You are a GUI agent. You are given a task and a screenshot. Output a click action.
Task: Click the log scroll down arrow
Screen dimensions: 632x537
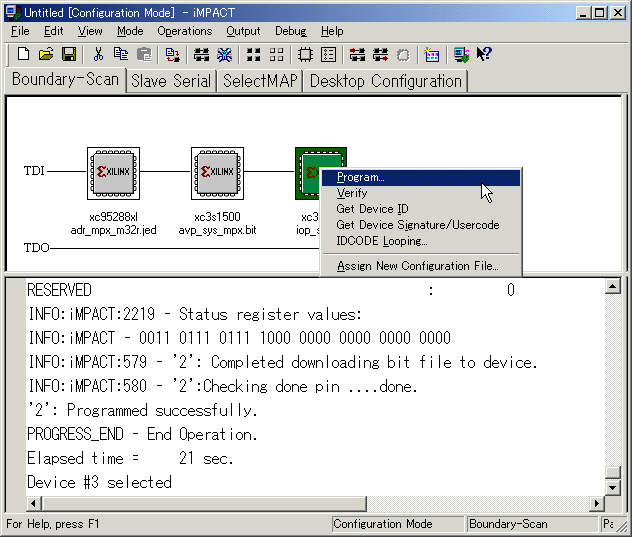pyautogui.click(x=613, y=487)
